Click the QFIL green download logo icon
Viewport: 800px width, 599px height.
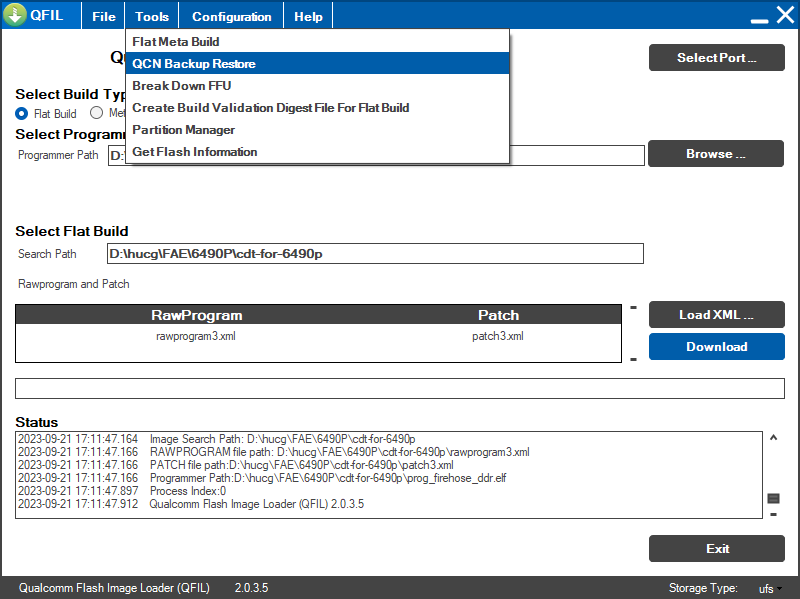(15, 15)
